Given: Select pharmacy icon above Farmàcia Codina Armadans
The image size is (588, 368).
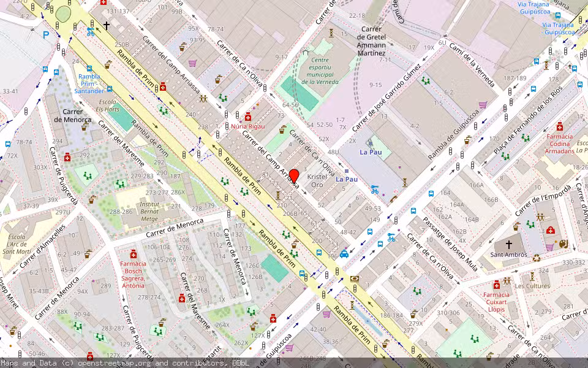Looking at the screenshot, I should [x=559, y=126].
